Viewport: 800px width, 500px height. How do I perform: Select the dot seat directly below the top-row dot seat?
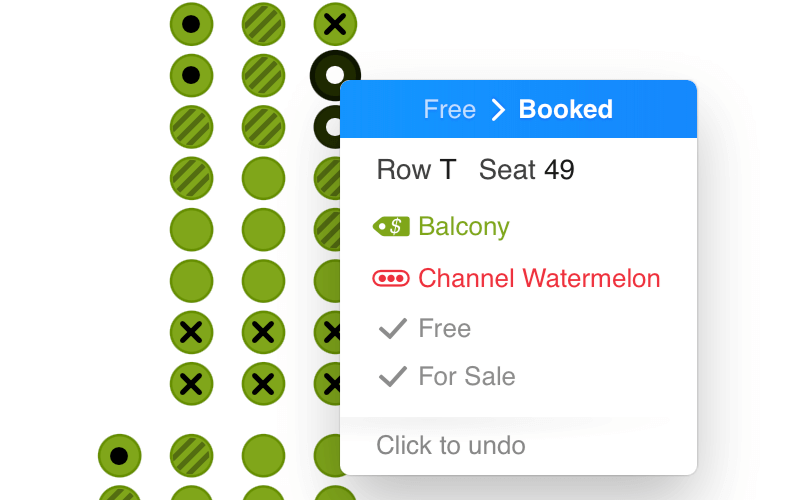191,76
